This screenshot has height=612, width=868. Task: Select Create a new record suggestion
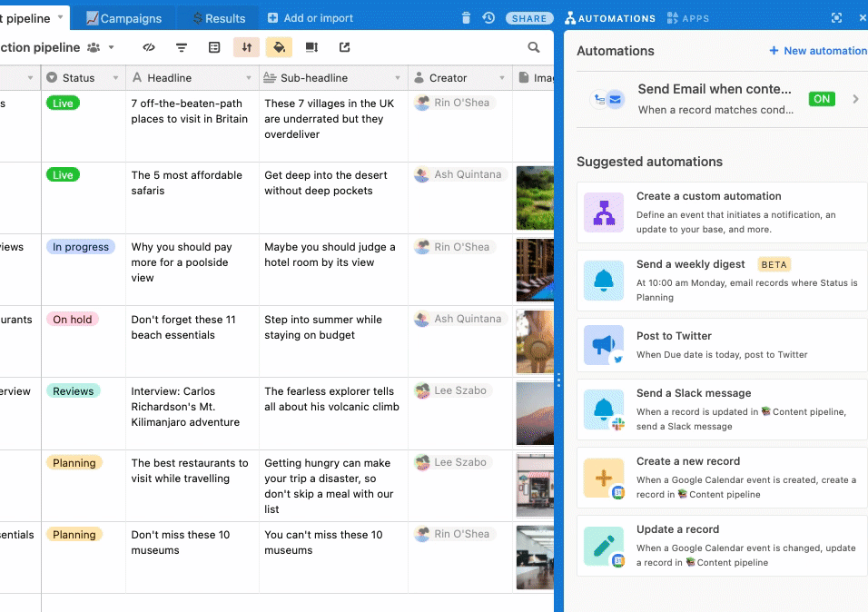tap(722, 478)
